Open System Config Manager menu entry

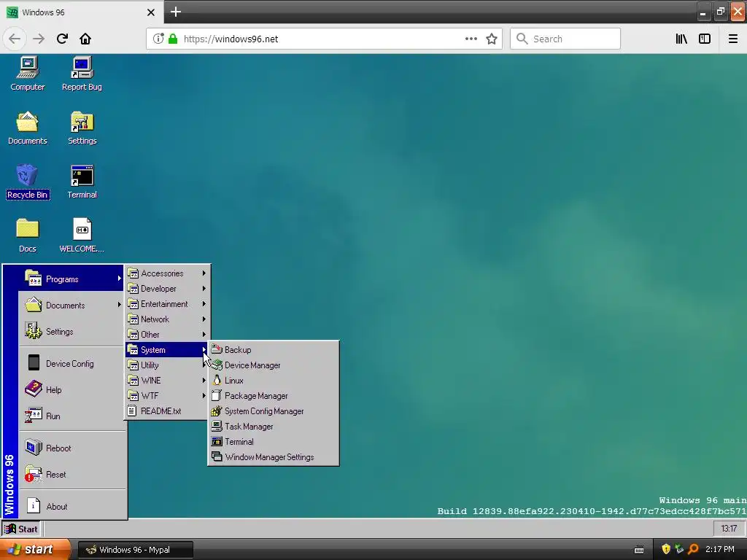pos(274,411)
